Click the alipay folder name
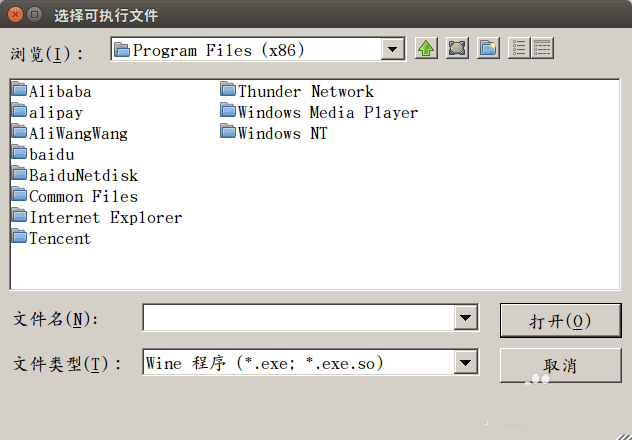 coord(56,113)
